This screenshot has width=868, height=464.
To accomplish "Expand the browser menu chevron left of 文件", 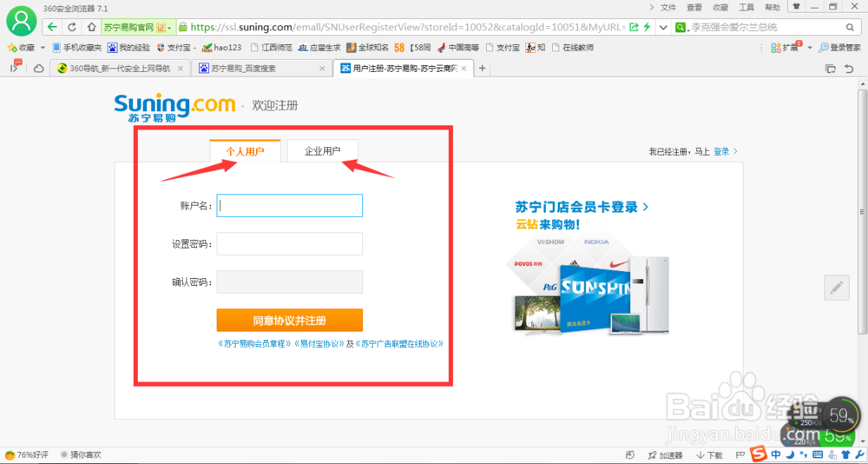I will click(652, 7).
